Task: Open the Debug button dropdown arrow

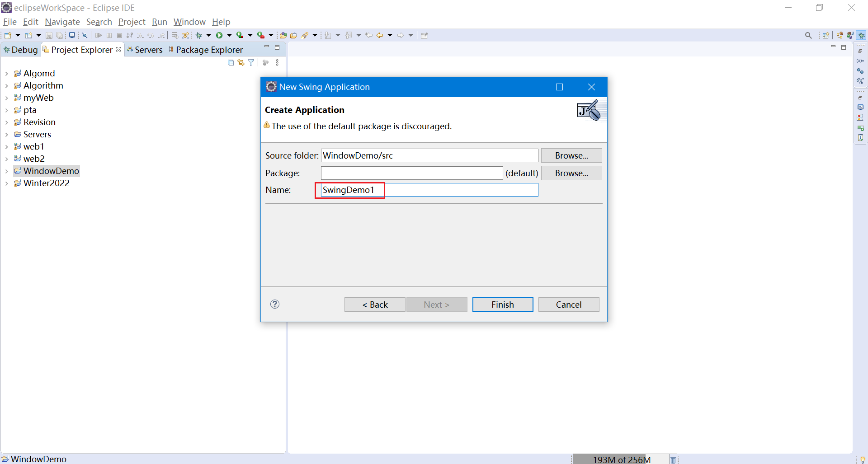Action: (x=208, y=35)
